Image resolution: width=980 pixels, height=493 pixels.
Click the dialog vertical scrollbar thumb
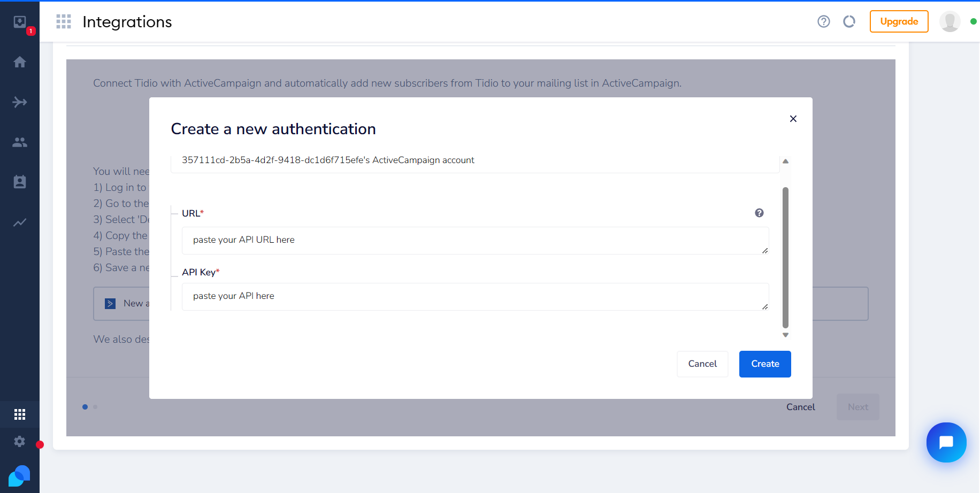tap(785, 257)
